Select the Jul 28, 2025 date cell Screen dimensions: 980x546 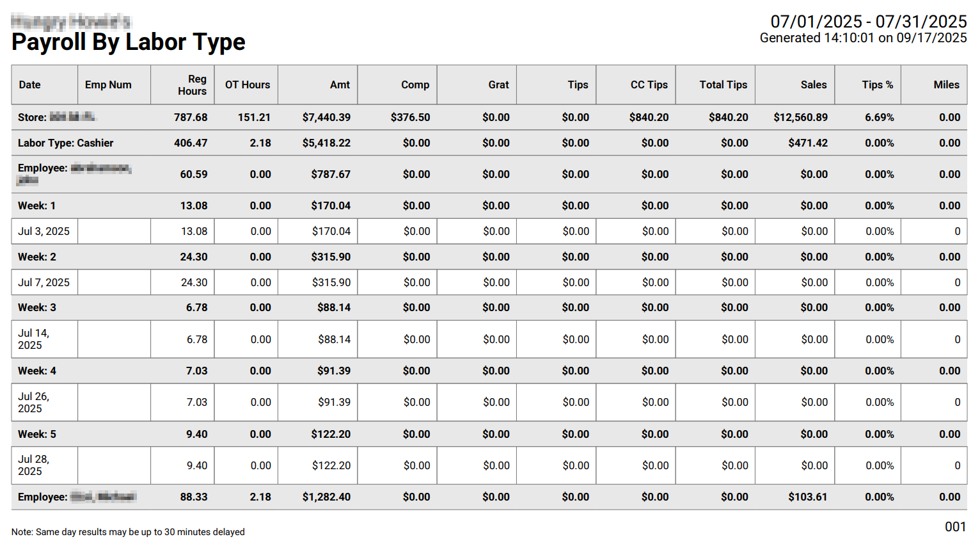(x=44, y=465)
